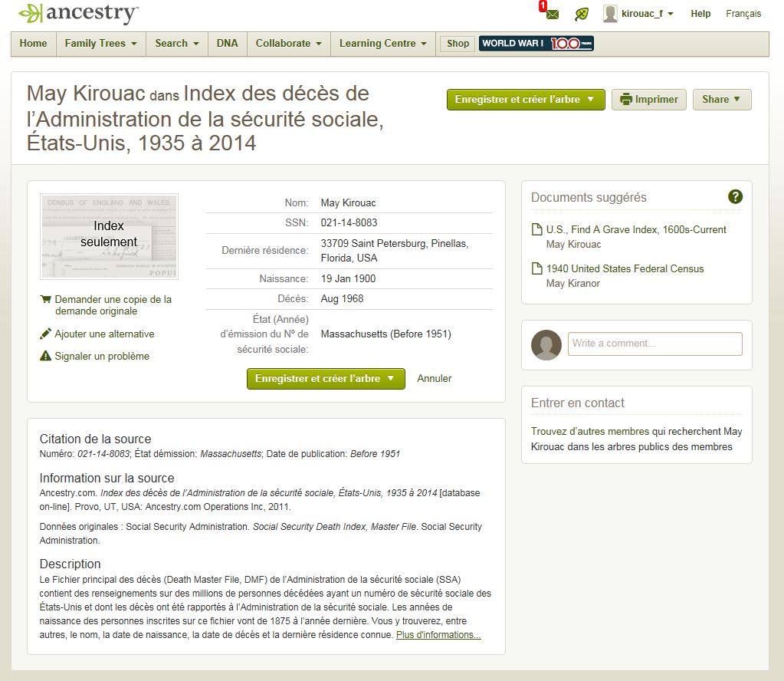Viewport: 784px width, 681px height.
Task: Click the warning triangle beside Signaler un problème
Action: (x=45, y=356)
